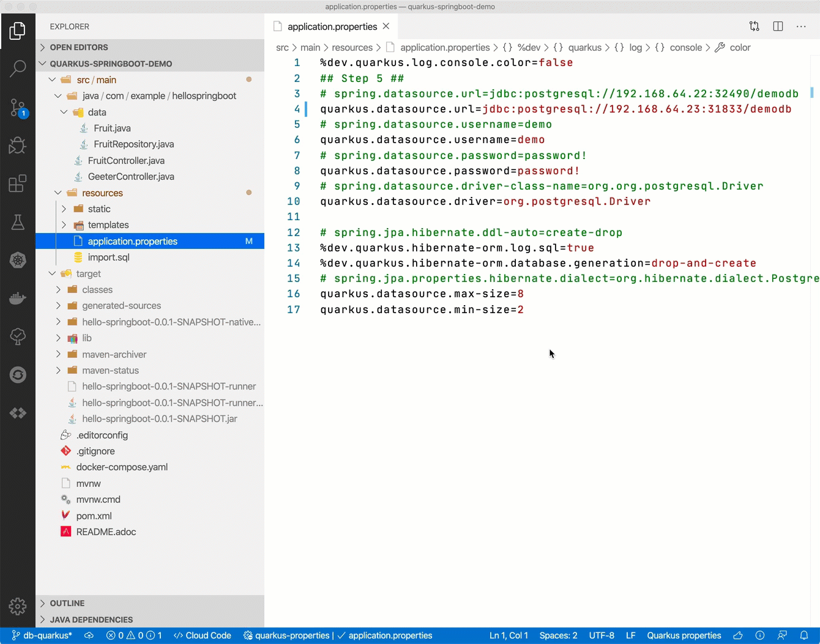Open the Dropbox-style icon in activity bar
This screenshot has height=644, width=820.
(x=18, y=413)
